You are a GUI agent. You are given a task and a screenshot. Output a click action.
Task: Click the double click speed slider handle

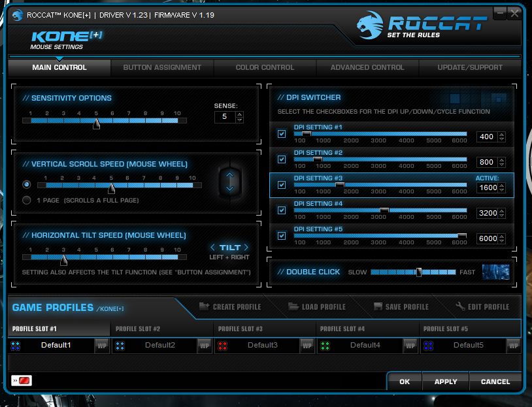419,272
